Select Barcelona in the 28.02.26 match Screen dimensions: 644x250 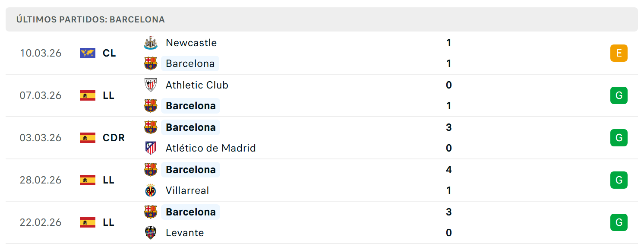tap(191, 170)
